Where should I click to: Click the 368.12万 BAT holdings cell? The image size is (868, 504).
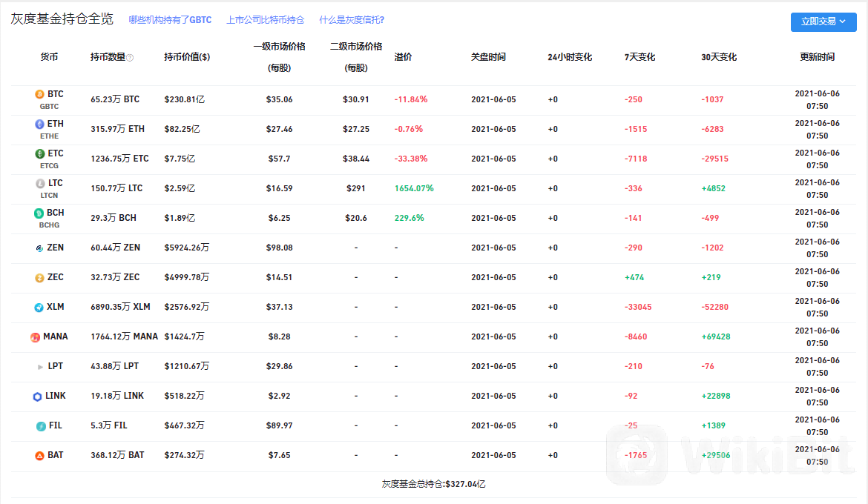click(117, 455)
